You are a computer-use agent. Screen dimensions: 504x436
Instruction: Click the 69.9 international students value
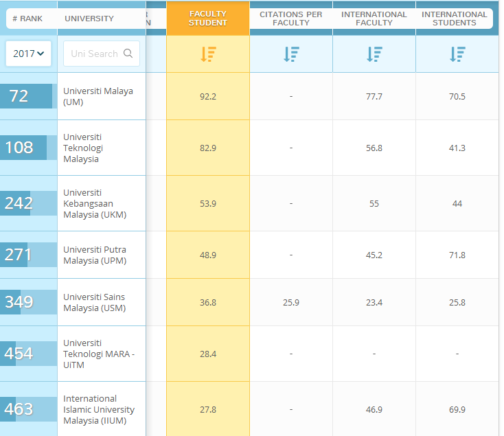pyautogui.click(x=457, y=409)
